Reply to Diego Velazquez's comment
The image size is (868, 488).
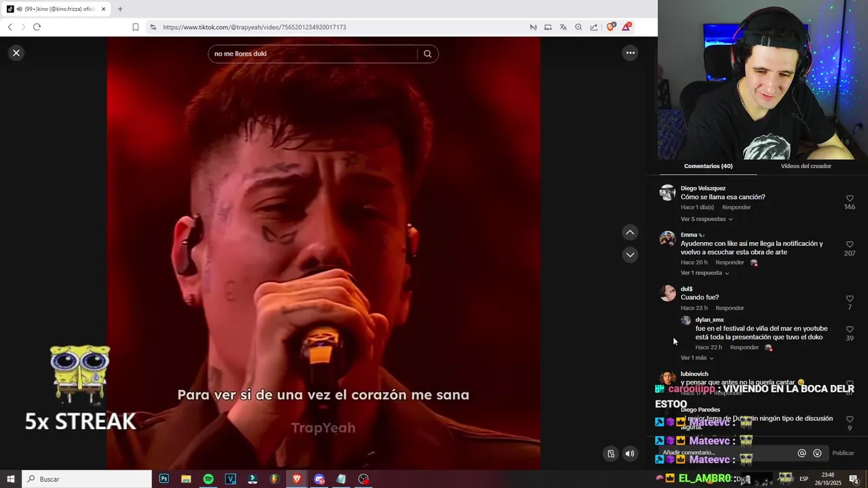point(736,207)
